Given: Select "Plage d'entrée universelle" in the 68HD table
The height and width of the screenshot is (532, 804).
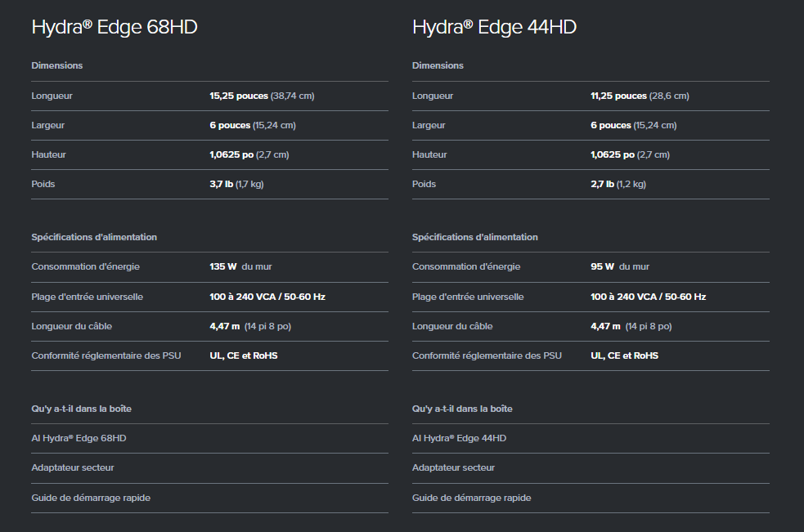Looking at the screenshot, I should [88, 297].
